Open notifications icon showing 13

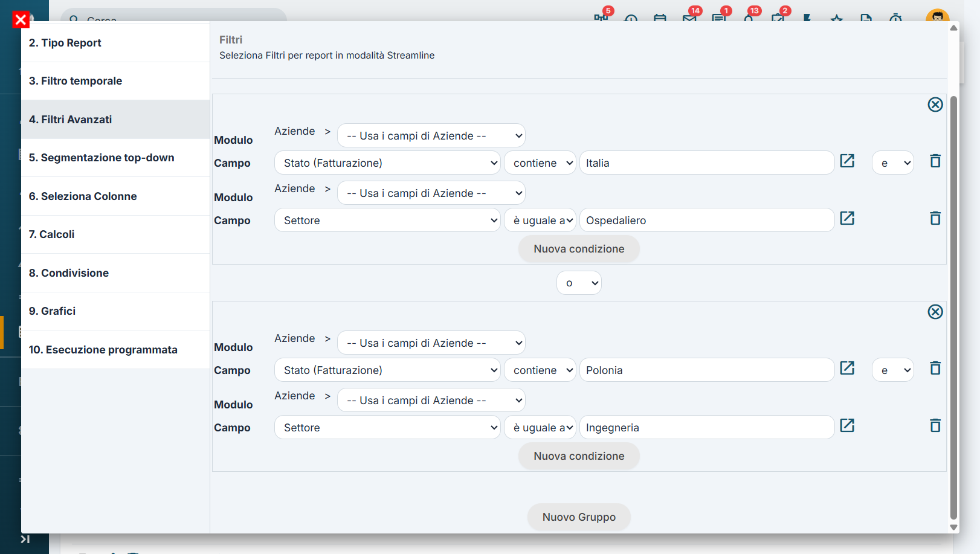(749, 17)
